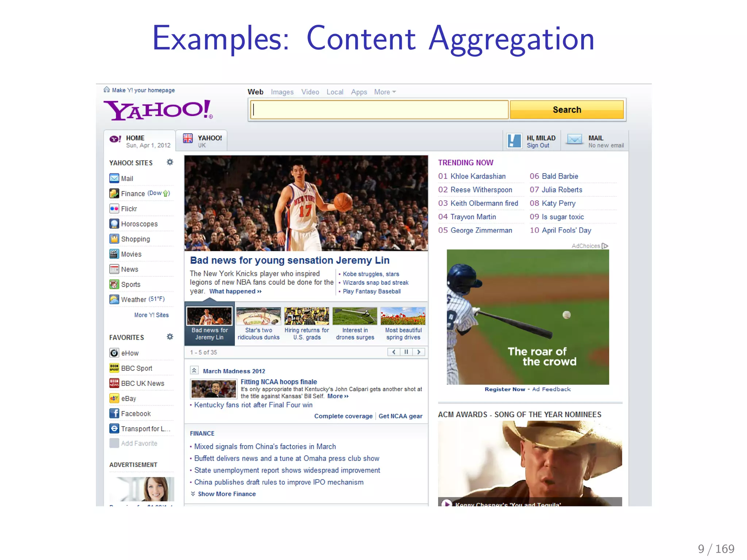
Task: Play the Kenny Chesney video
Action: (446, 503)
